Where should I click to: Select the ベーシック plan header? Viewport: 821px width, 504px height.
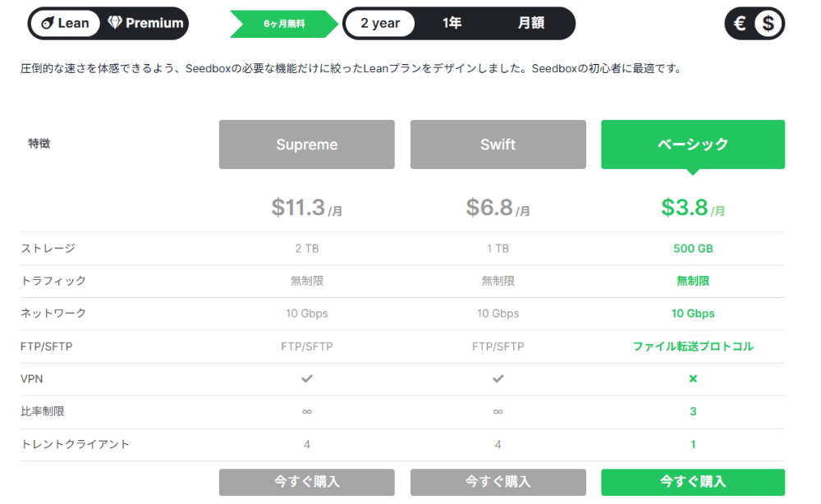pos(692,144)
